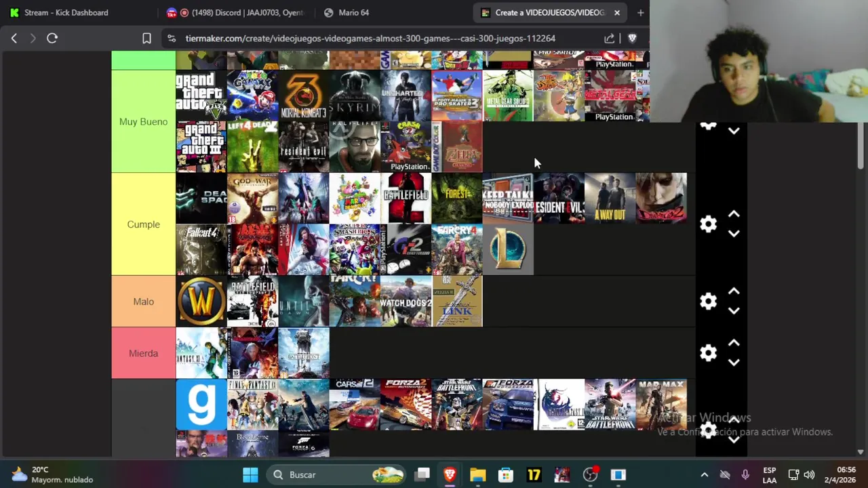Select the Garry's Mod icon in unranked row
The image size is (868, 488).
[201, 405]
